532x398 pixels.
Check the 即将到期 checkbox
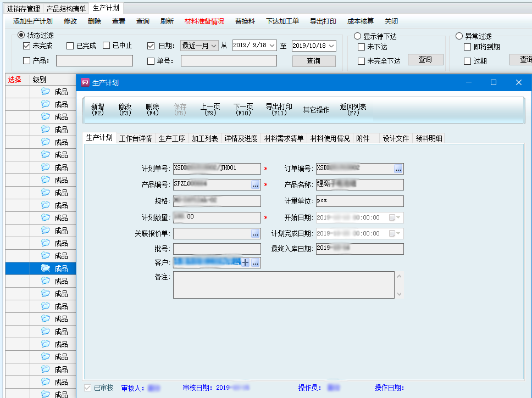click(467, 47)
